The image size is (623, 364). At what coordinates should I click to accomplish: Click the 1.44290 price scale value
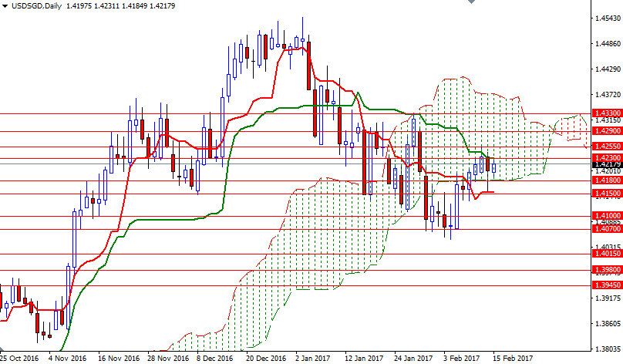[x=608, y=69]
